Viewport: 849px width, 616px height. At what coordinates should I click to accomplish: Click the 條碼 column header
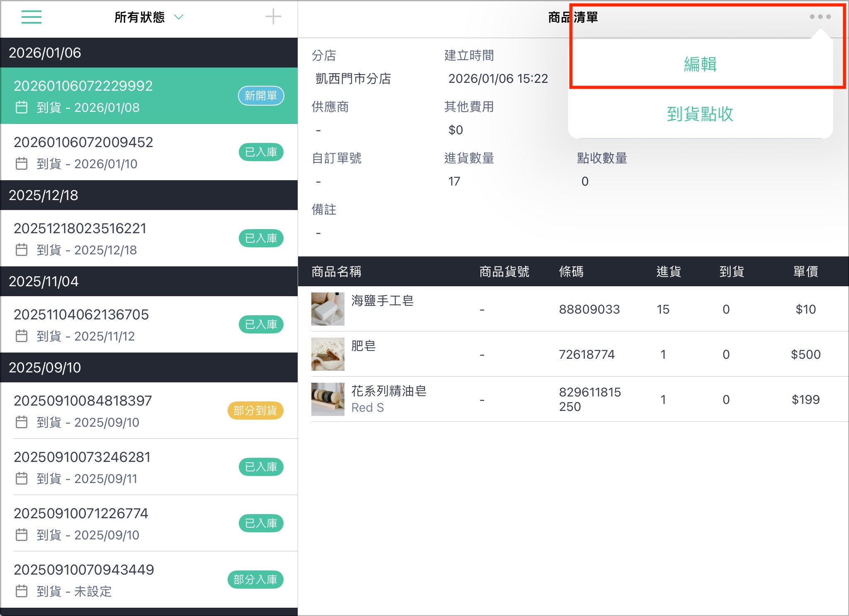tap(571, 271)
